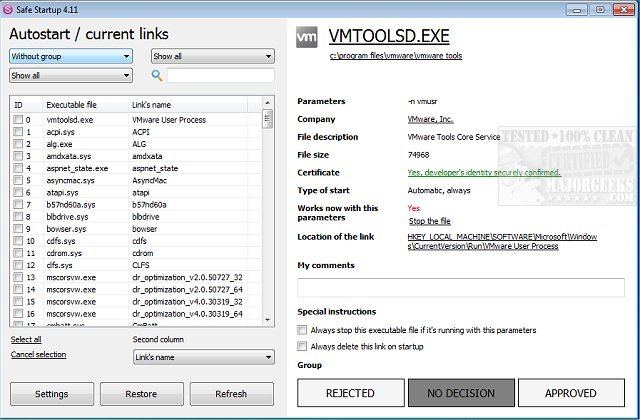Click into the search text field

coord(221,76)
